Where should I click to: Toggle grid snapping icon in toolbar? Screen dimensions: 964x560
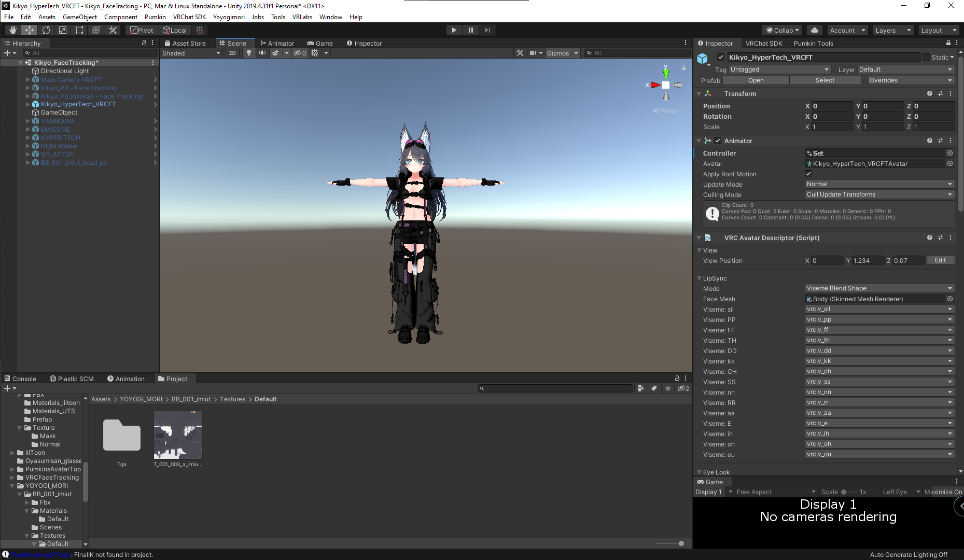coord(199,30)
